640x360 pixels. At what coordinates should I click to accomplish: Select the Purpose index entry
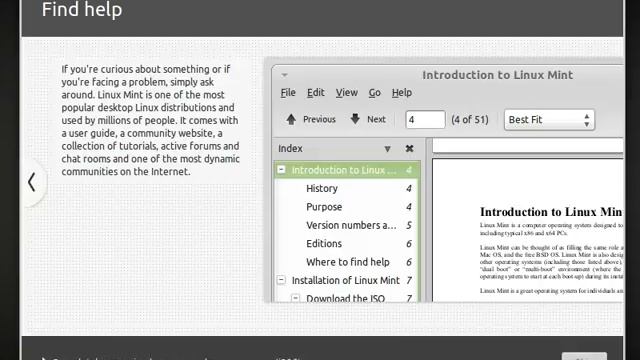pos(324,207)
